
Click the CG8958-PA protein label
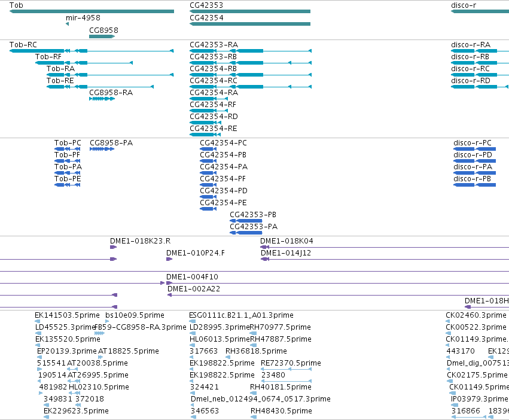[x=111, y=143]
